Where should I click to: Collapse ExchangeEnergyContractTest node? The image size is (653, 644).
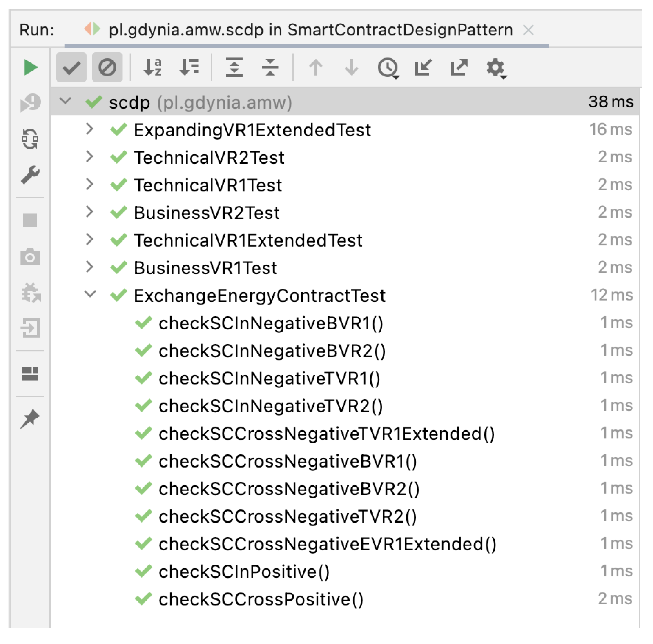(90, 294)
